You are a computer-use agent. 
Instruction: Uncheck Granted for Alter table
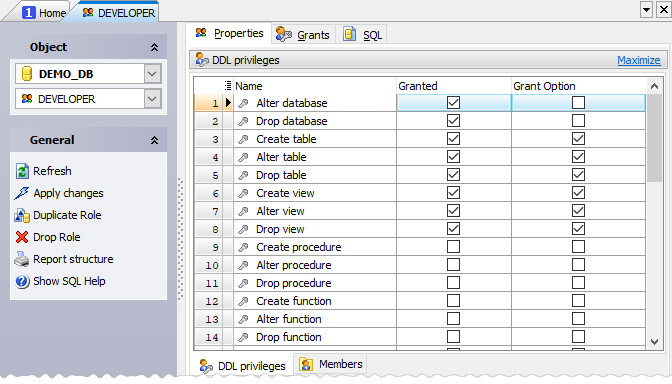coord(453,157)
